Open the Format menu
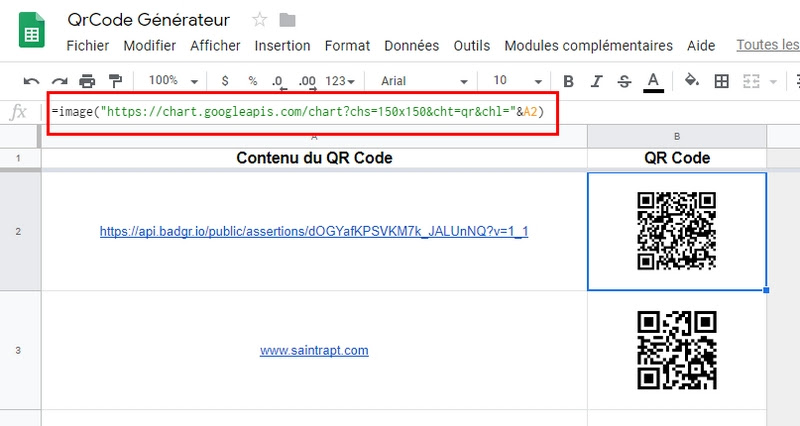The width and height of the screenshot is (800, 426). click(x=347, y=46)
